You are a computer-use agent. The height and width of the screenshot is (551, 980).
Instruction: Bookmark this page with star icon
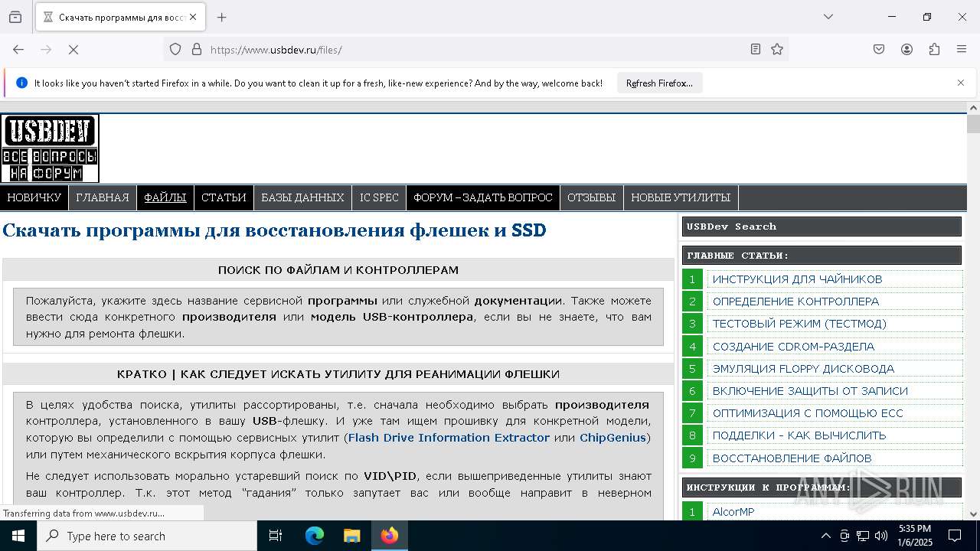tap(777, 50)
